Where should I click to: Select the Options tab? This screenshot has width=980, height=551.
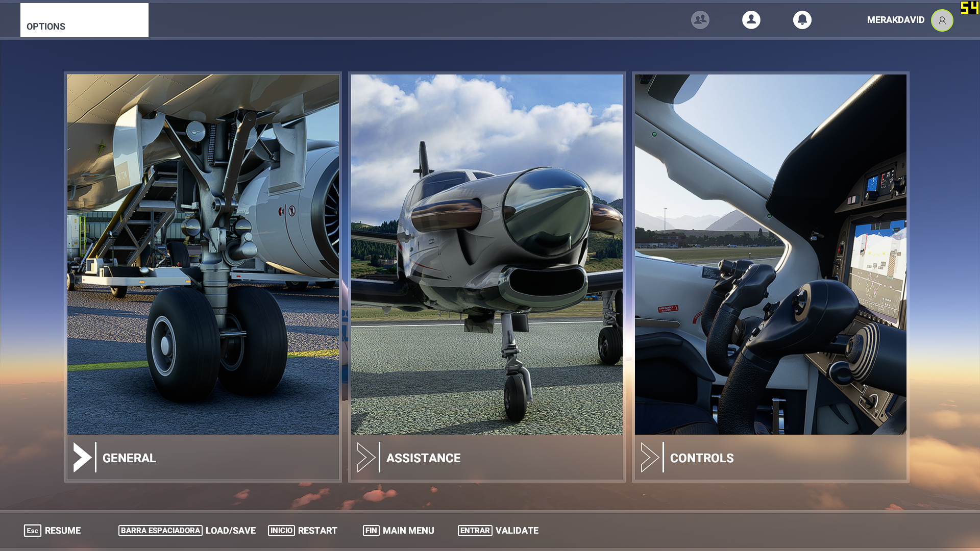click(84, 20)
